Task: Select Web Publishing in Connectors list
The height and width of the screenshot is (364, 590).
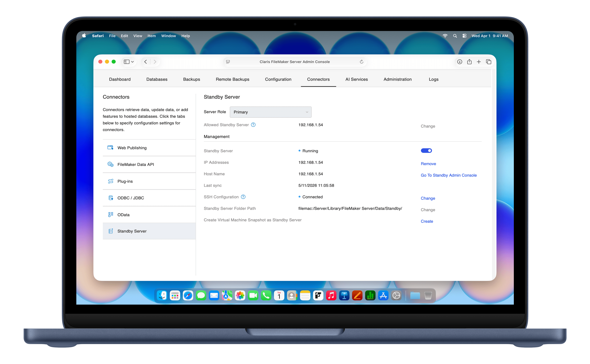Action: 149,148
